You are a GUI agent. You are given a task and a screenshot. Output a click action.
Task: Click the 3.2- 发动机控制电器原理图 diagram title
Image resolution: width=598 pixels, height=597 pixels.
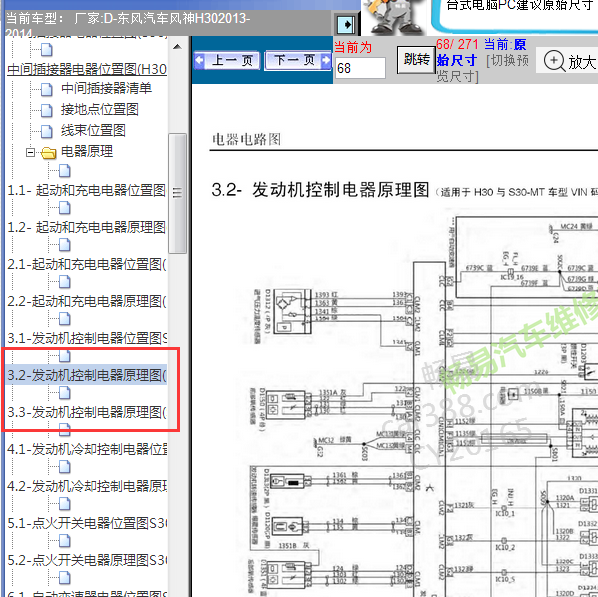tap(321, 190)
